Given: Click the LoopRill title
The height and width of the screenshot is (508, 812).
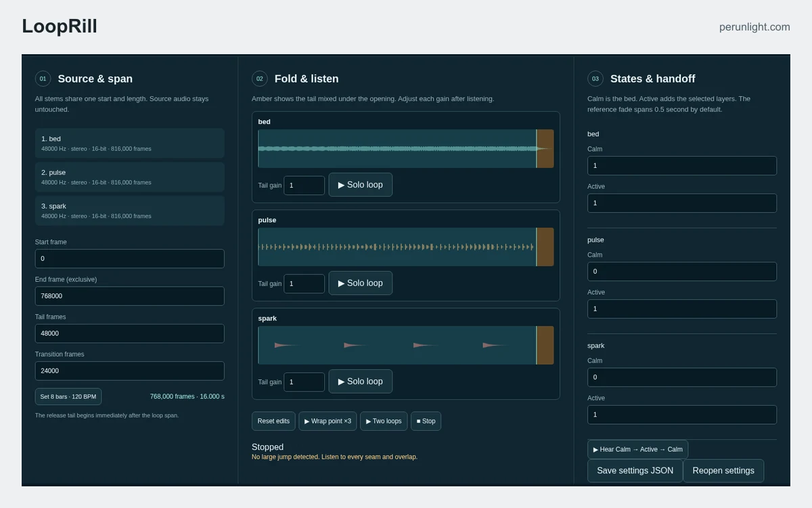Looking at the screenshot, I should pyautogui.click(x=60, y=26).
